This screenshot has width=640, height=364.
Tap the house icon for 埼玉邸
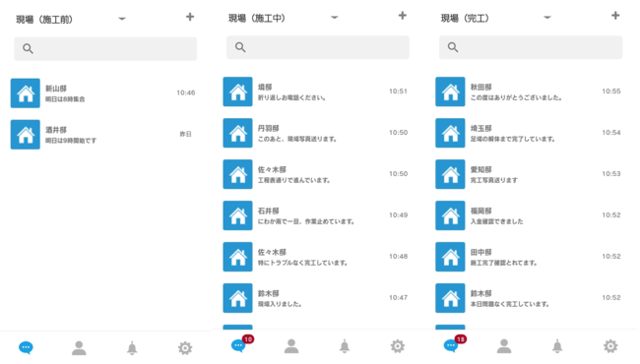450,133
